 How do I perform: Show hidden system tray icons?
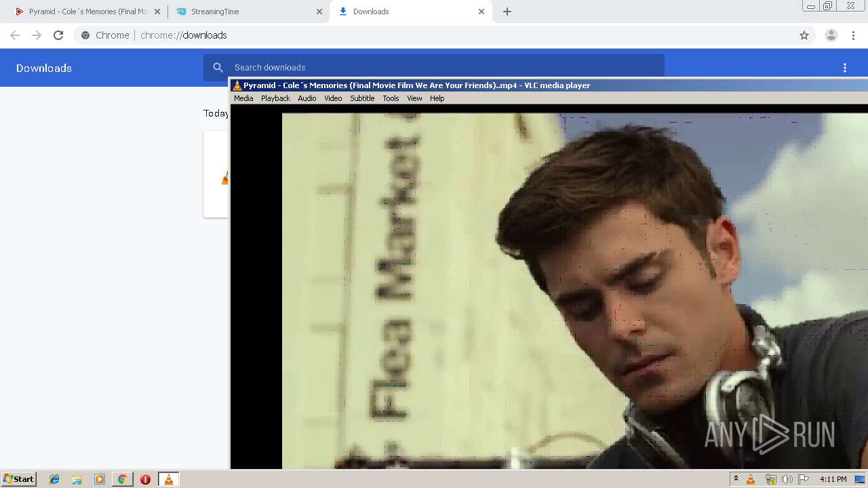tap(736, 479)
